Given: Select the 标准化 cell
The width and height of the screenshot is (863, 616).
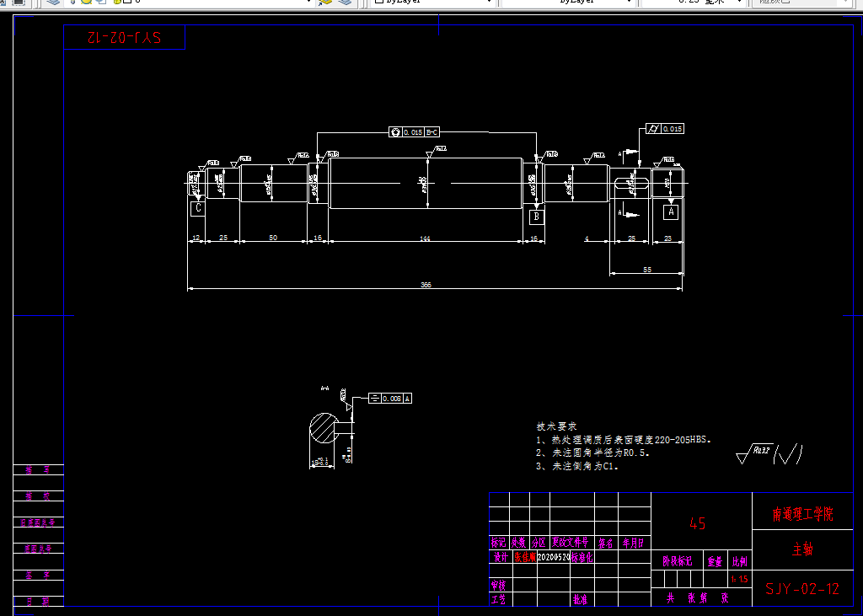Looking at the screenshot, I should pyautogui.click(x=582, y=557).
